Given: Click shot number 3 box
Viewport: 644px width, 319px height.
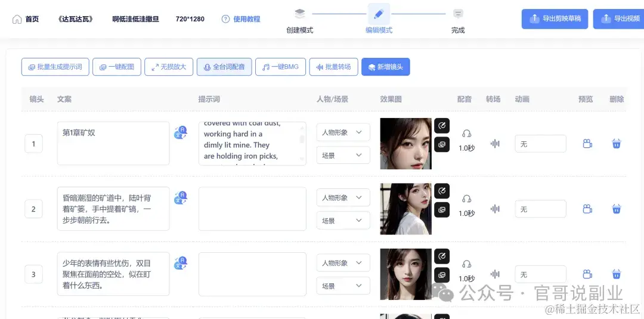Looking at the screenshot, I should click(x=33, y=274).
